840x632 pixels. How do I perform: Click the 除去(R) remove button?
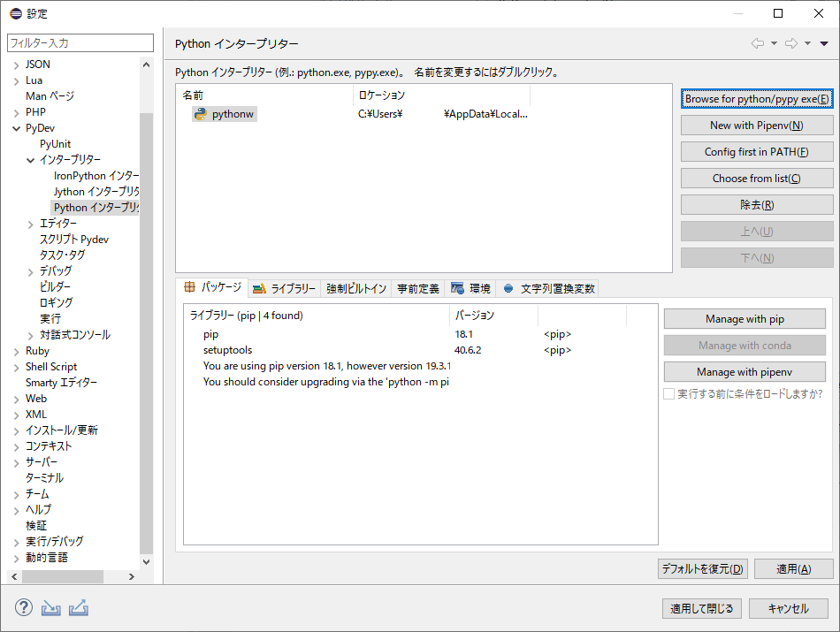point(757,205)
